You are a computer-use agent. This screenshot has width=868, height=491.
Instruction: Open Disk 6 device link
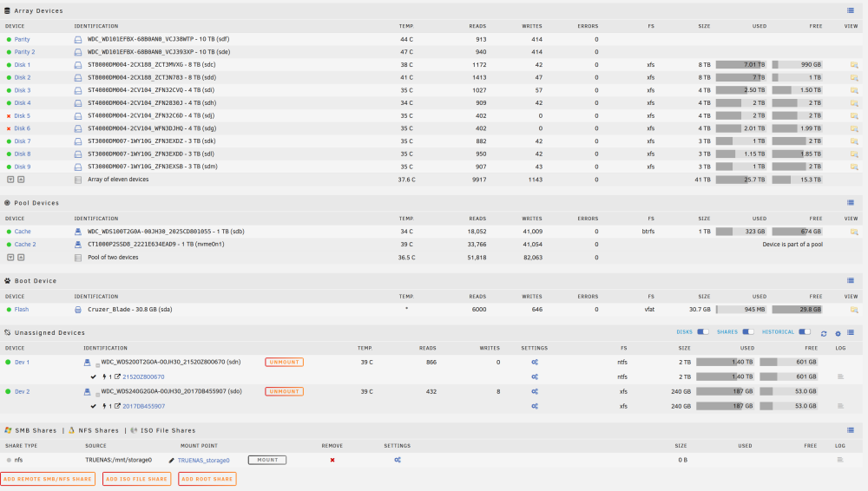pyautogui.click(x=23, y=128)
